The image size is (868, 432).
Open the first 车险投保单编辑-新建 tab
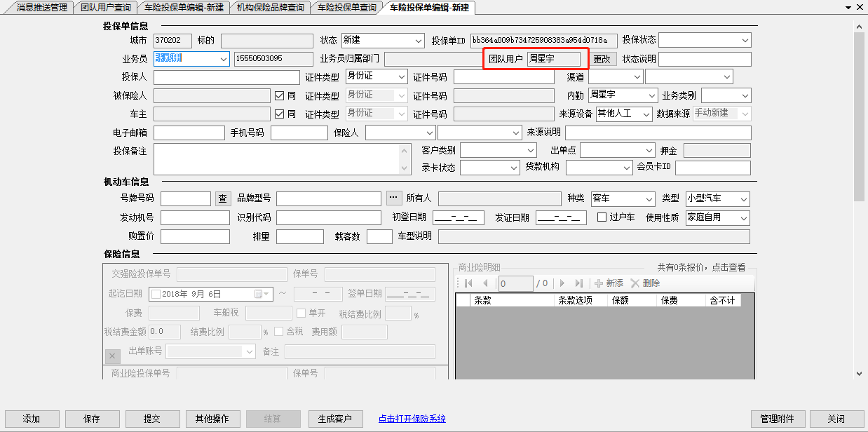[184, 8]
